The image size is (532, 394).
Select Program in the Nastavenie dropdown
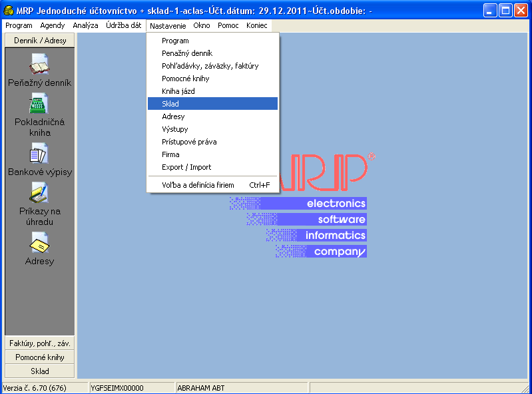212,41
